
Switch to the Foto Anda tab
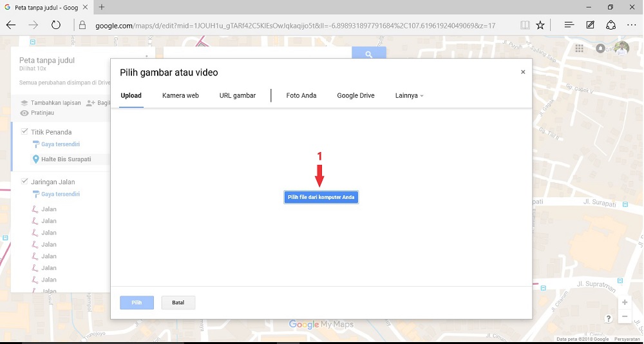pyautogui.click(x=301, y=95)
